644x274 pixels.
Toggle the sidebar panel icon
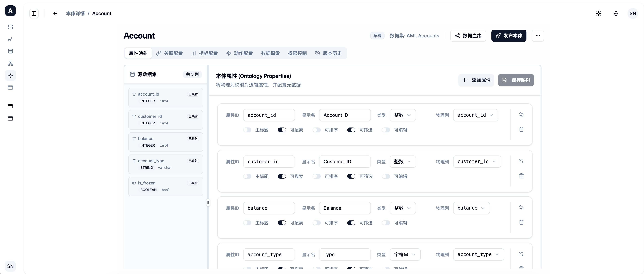34,13
